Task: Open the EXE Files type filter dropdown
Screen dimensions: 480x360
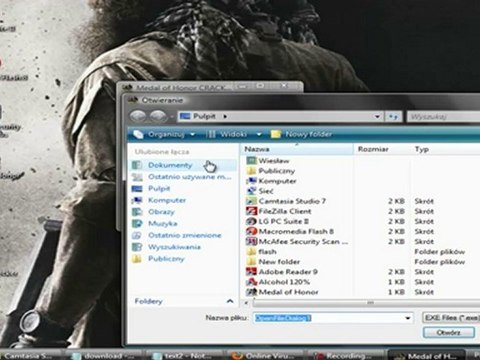Action: point(451,318)
